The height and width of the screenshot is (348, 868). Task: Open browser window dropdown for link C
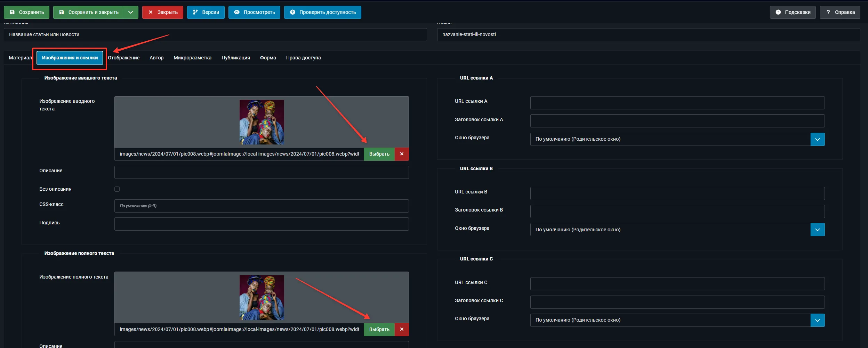(x=817, y=320)
